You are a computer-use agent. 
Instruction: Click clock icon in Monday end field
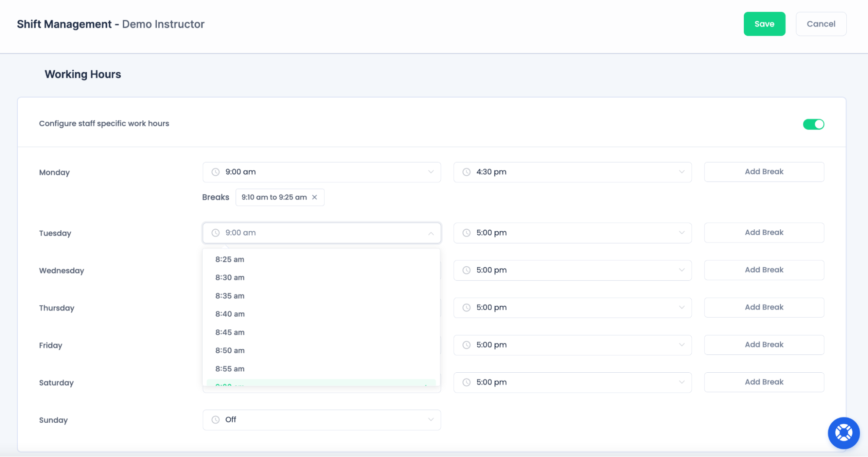(466, 172)
